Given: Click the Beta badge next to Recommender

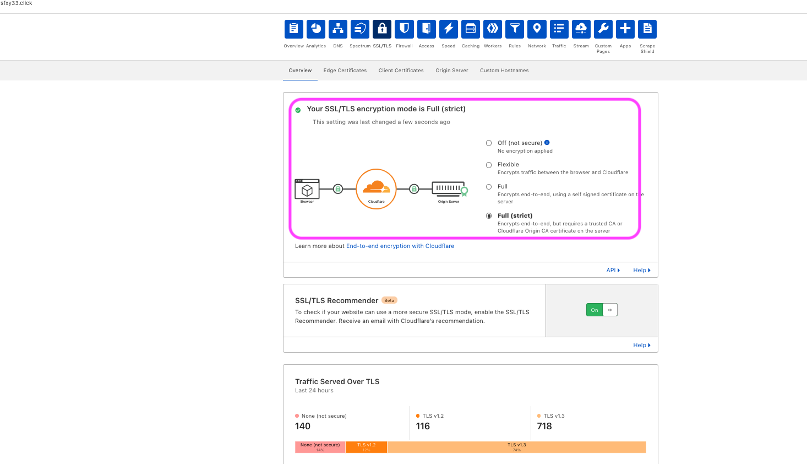Looking at the screenshot, I should [x=390, y=301].
